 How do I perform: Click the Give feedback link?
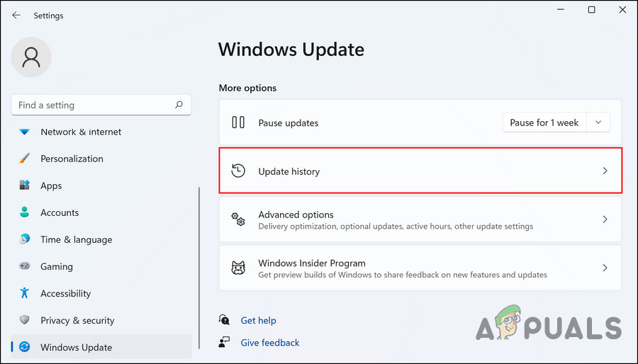click(270, 343)
